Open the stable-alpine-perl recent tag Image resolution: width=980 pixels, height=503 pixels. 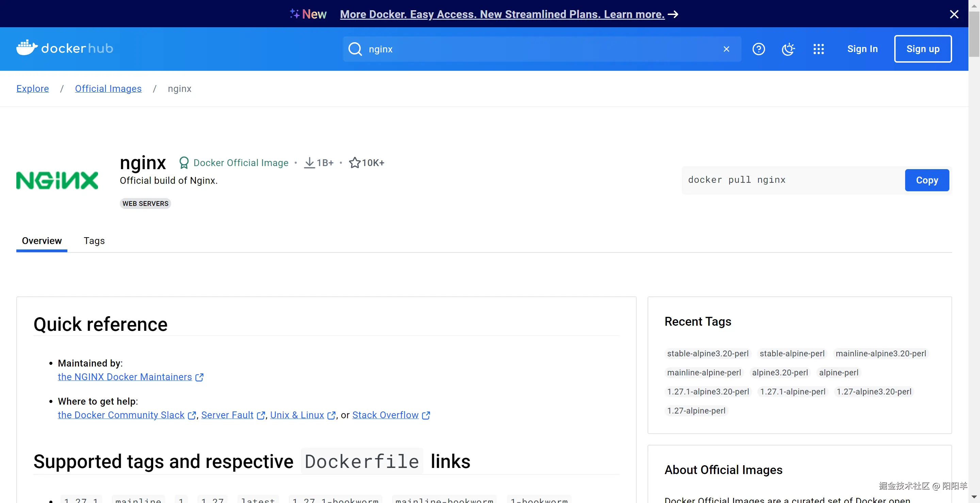tap(792, 354)
